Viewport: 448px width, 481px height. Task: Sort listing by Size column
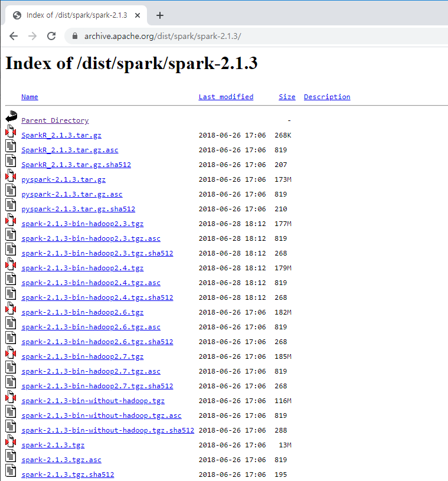click(x=287, y=97)
